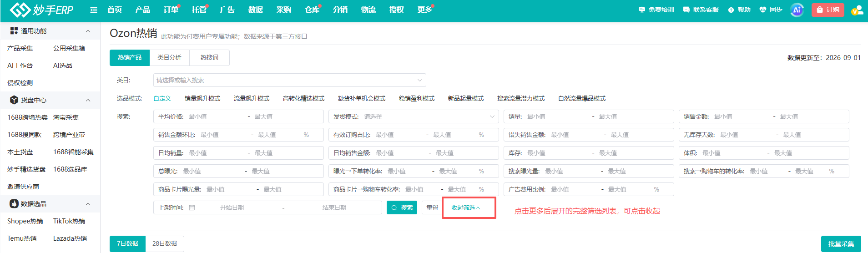868x253 pixels.
Task: Open the 分销 menu
Action: [340, 10]
